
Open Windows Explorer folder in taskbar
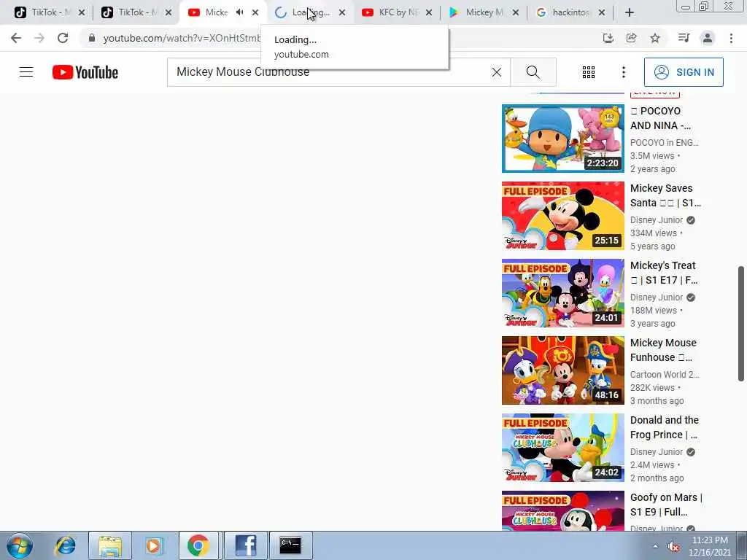coord(110,545)
